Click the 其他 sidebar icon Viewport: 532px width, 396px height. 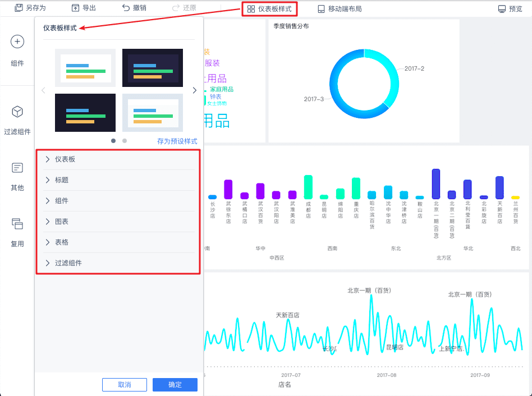click(17, 168)
